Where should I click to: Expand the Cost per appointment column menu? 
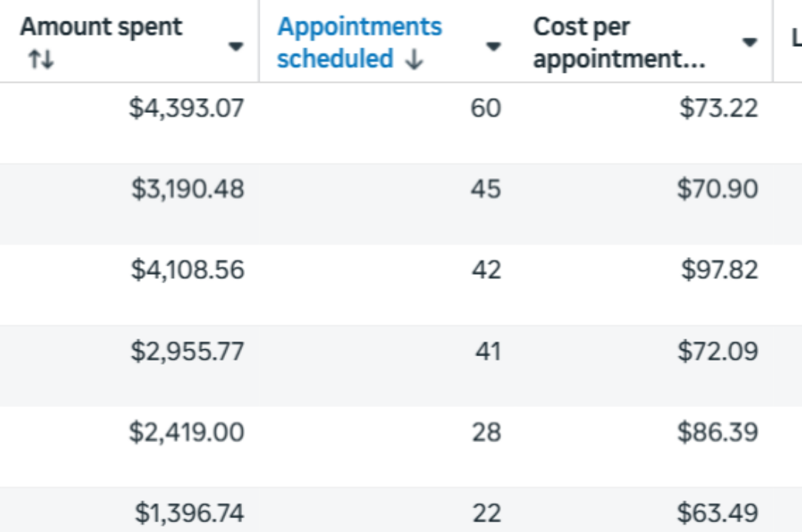click(x=749, y=43)
